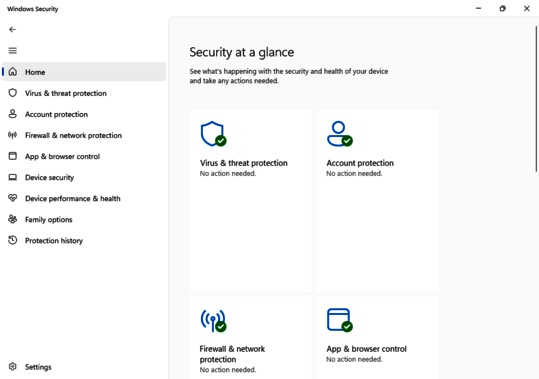Select the Home menu item

84,72
